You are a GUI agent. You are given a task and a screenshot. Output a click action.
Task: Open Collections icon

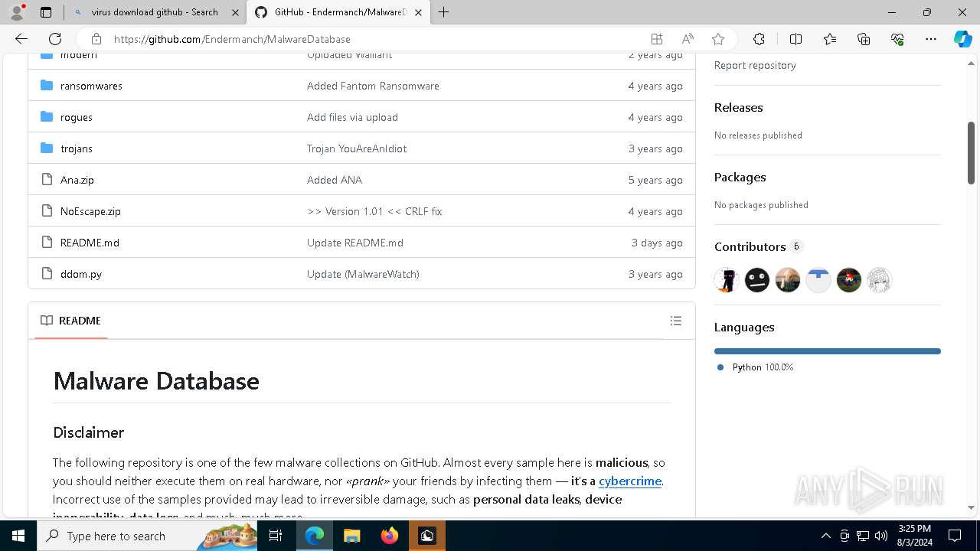pyautogui.click(x=864, y=39)
